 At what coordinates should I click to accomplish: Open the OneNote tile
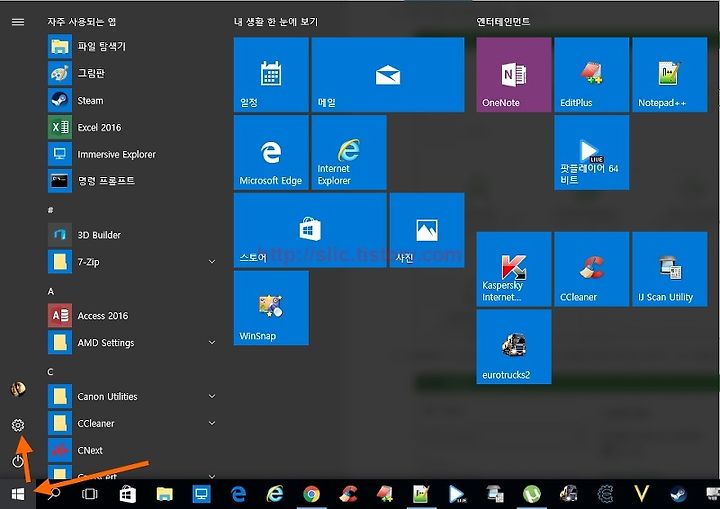click(x=513, y=74)
